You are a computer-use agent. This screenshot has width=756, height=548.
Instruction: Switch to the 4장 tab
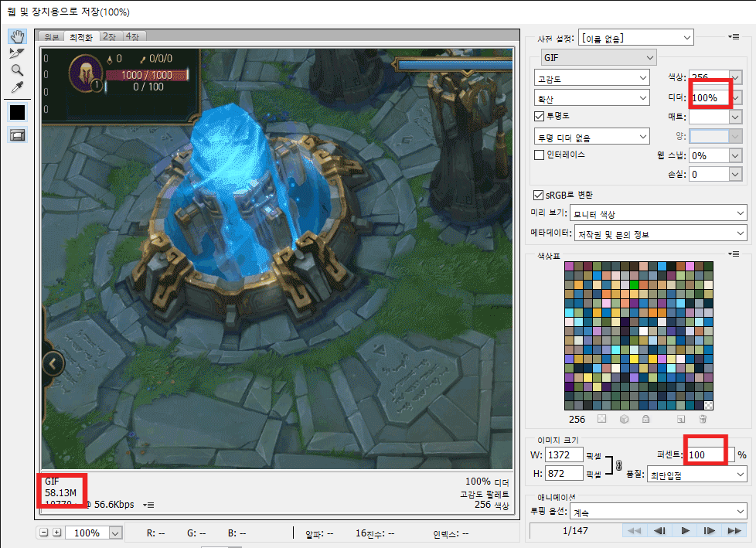tap(132, 36)
